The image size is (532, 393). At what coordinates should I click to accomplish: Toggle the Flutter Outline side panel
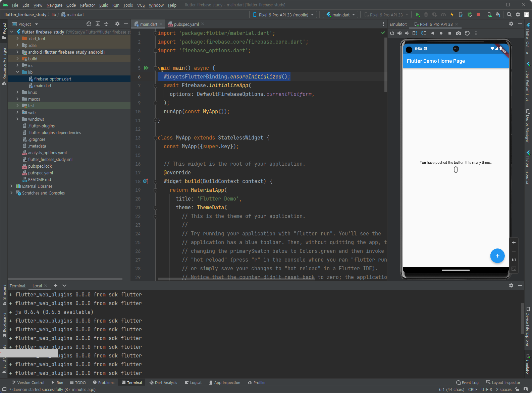(x=528, y=38)
